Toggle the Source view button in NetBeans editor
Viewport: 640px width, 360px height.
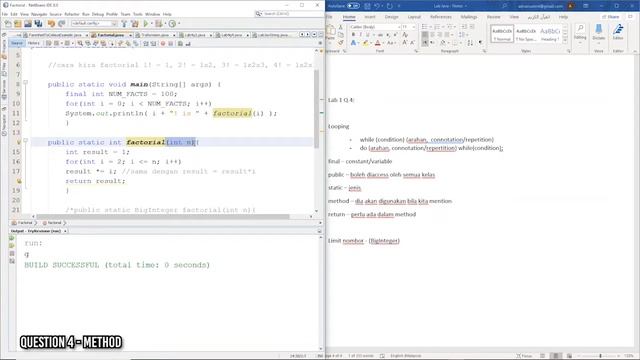point(17,43)
